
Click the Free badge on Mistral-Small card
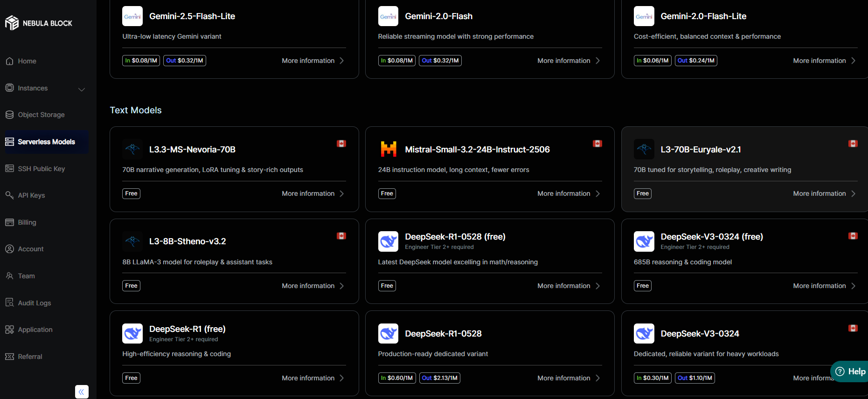[x=387, y=193]
